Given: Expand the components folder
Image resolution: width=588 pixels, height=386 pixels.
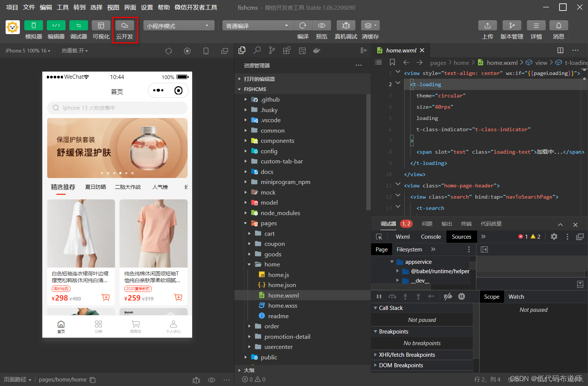Looking at the screenshot, I should tap(277, 141).
